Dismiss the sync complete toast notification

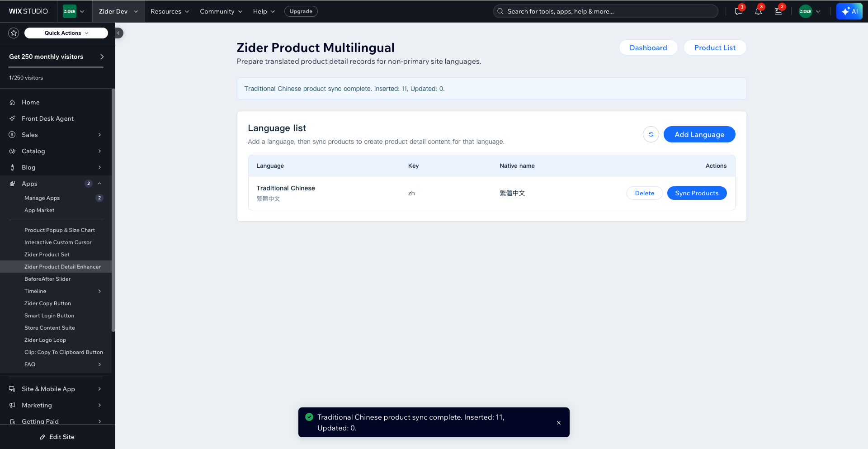559,423
